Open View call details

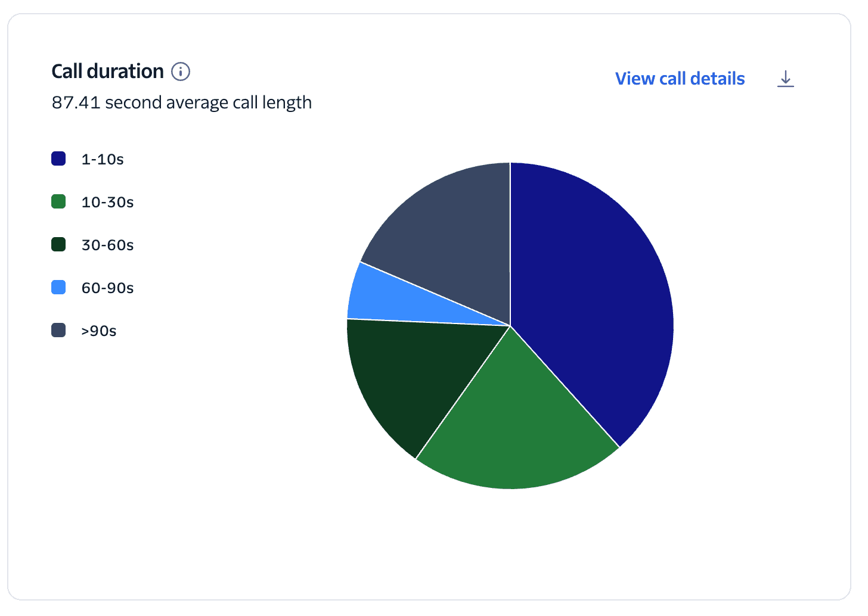point(679,78)
